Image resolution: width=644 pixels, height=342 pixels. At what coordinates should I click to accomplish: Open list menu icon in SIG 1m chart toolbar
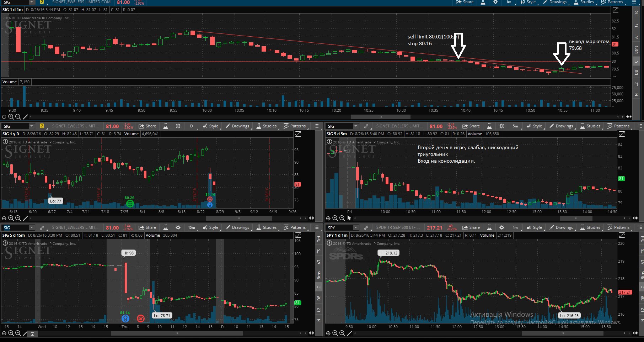click(x=634, y=2)
